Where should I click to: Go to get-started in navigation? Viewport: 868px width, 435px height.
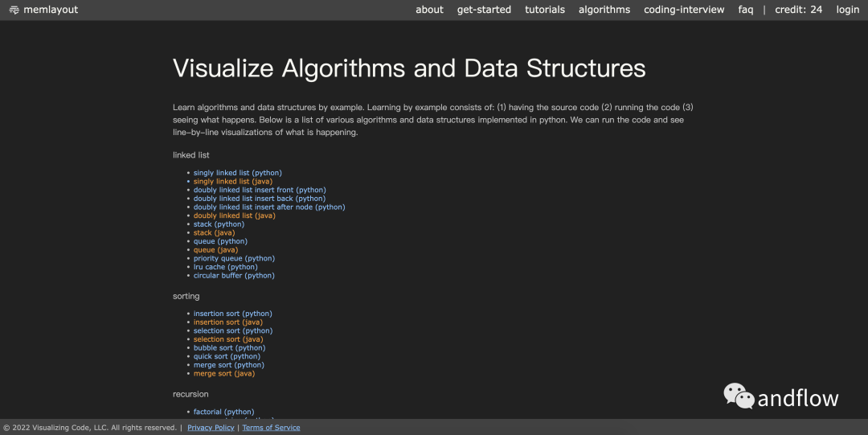click(484, 10)
